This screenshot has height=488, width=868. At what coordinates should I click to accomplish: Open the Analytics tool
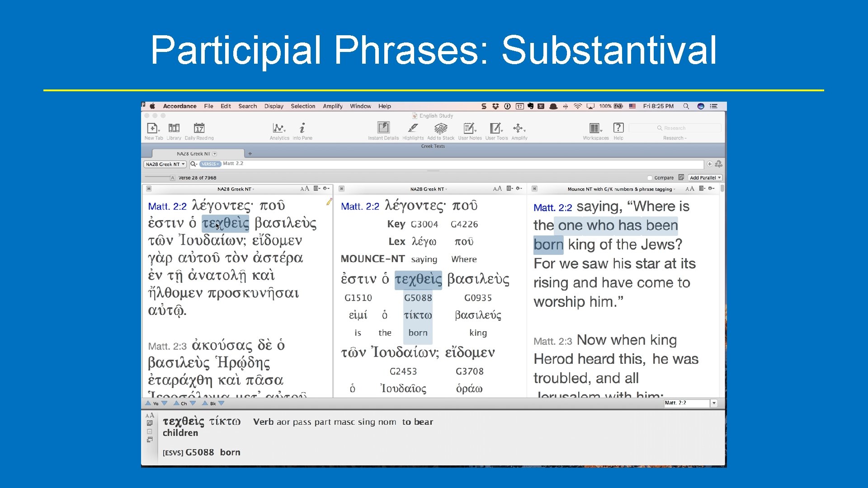click(x=279, y=128)
